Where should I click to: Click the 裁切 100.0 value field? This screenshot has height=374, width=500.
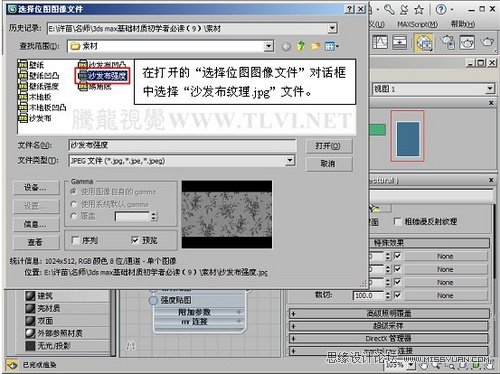tap(369, 295)
